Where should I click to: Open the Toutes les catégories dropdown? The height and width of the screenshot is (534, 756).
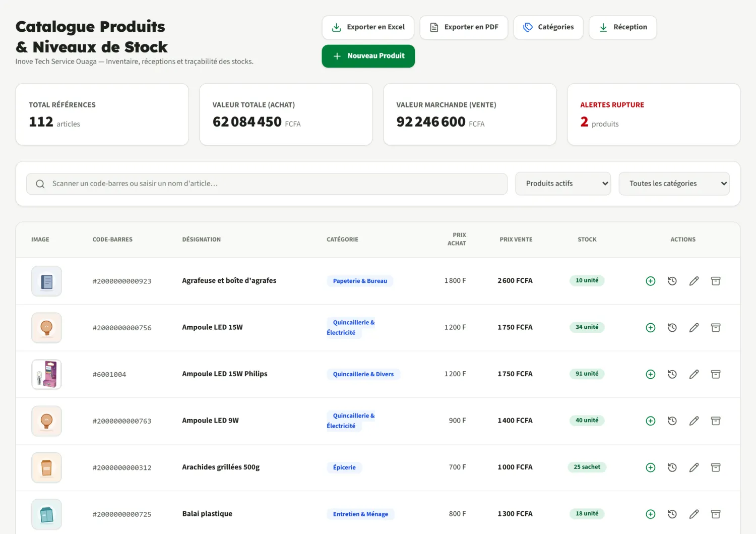[x=674, y=184]
